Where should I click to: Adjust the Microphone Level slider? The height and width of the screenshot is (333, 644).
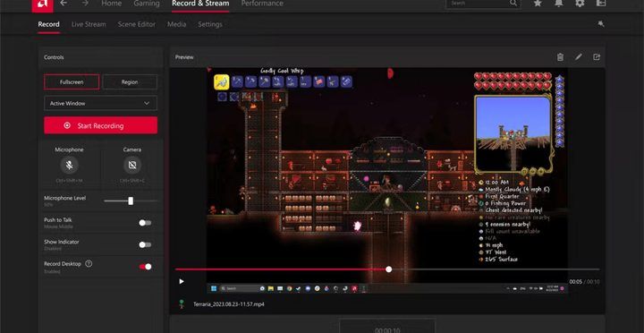point(131,201)
